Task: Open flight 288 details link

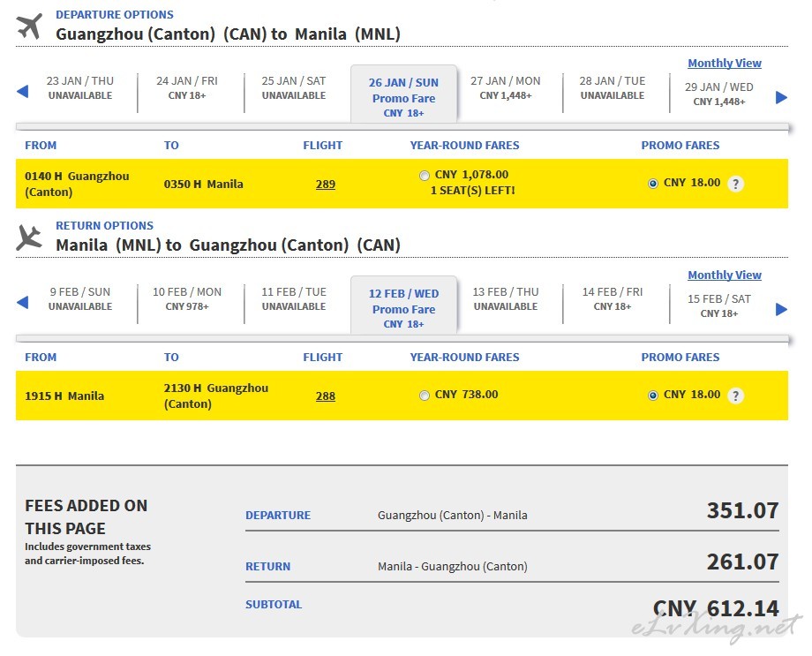Action: [x=325, y=396]
